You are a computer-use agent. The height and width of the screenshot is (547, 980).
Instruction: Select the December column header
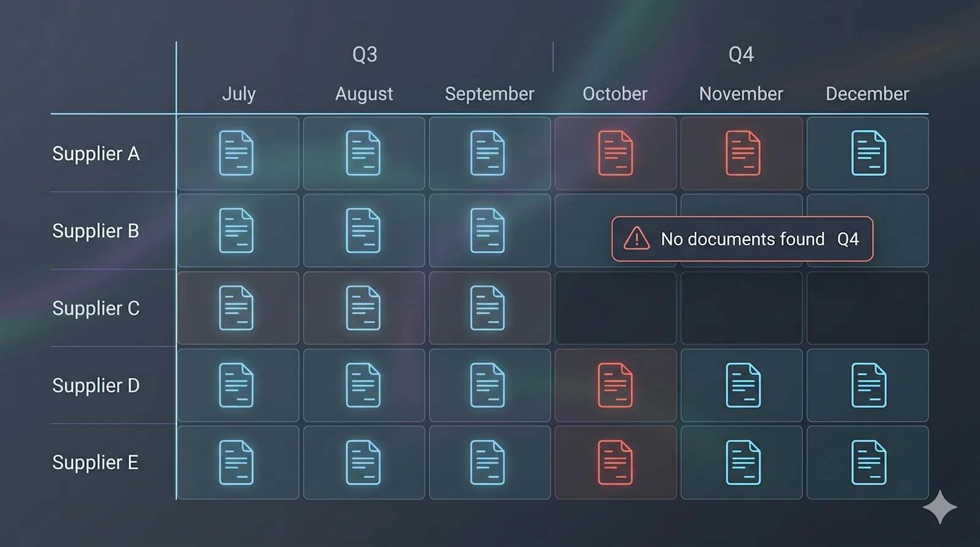pyautogui.click(x=867, y=94)
